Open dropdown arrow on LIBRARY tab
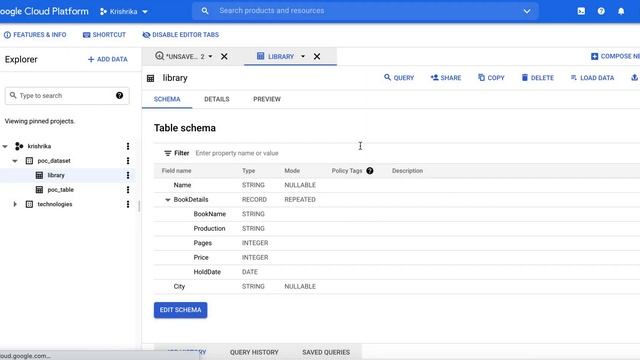 (x=303, y=56)
